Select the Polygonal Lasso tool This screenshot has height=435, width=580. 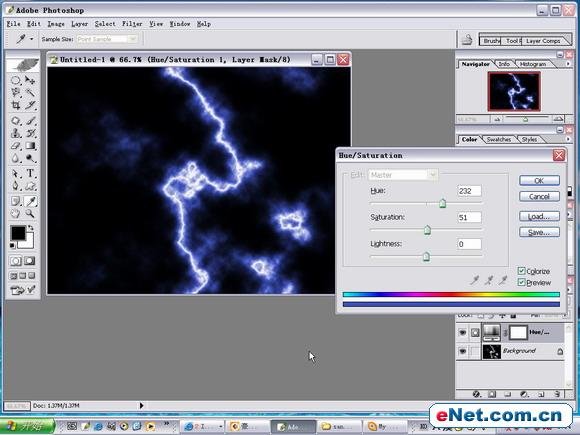[16, 92]
